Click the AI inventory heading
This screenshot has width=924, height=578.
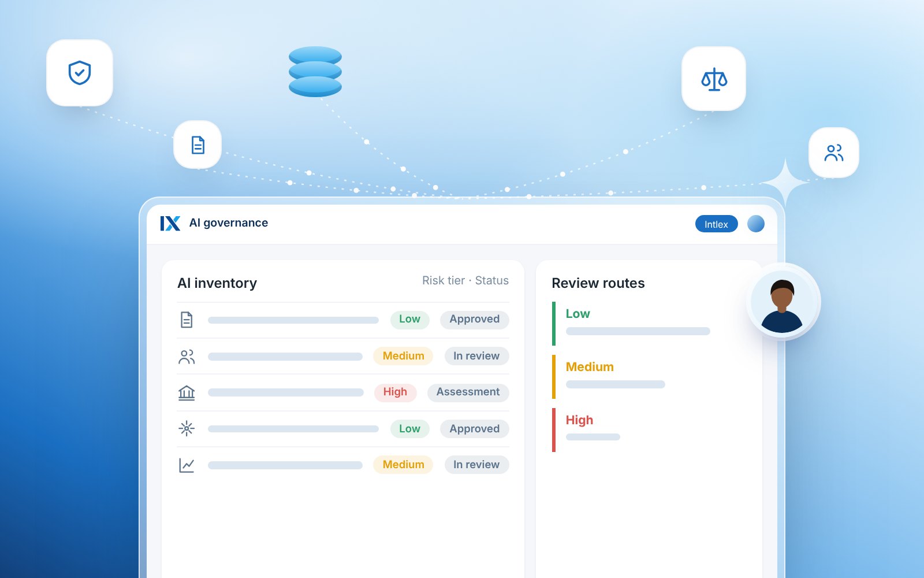217,283
